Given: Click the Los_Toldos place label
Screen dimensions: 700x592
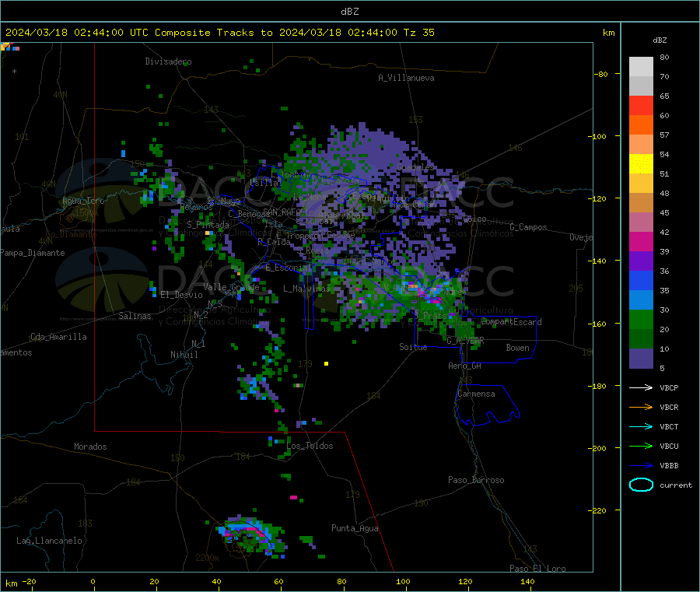Looking at the screenshot, I should click(310, 446).
